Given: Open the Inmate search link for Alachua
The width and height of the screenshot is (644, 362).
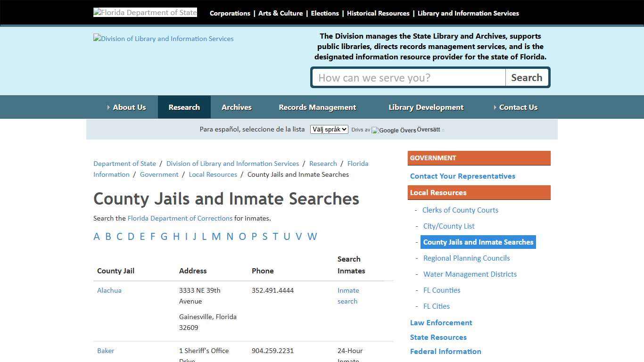Looking at the screenshot, I should 348,296.
